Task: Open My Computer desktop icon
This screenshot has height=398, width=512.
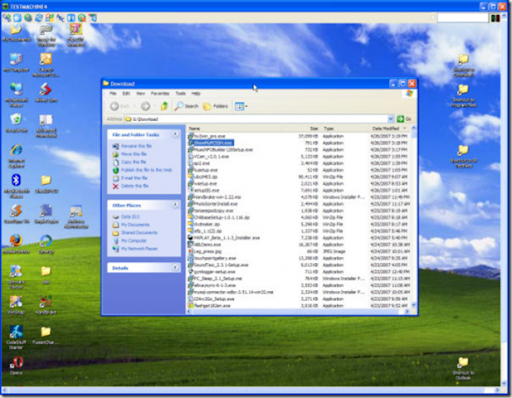Action: (x=16, y=63)
